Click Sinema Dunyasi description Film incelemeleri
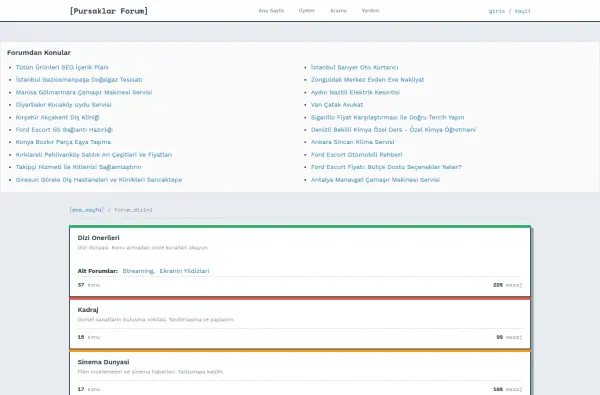This screenshot has width=600, height=395. (151, 372)
